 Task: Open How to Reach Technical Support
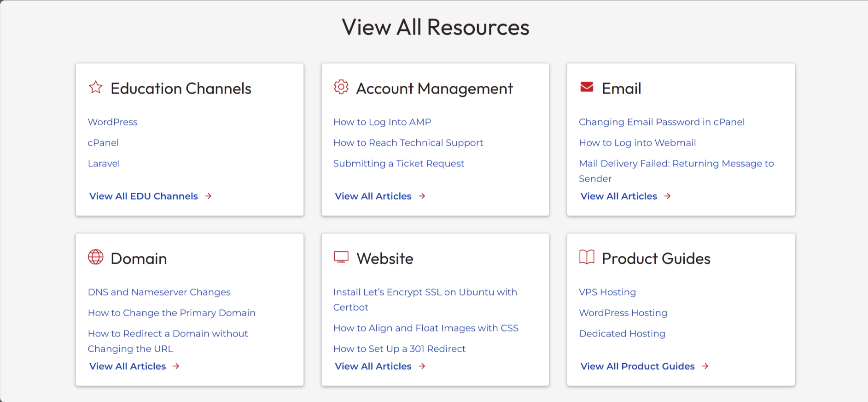pos(408,142)
